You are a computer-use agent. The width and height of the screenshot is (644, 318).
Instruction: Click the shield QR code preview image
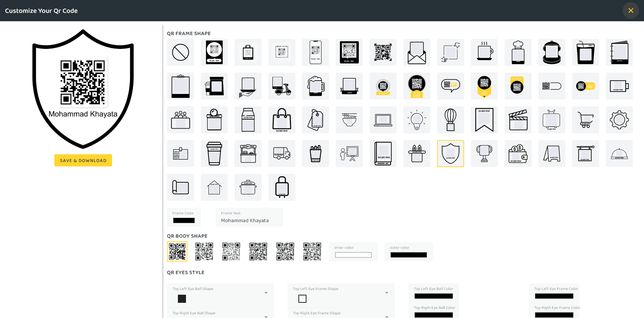click(83, 89)
